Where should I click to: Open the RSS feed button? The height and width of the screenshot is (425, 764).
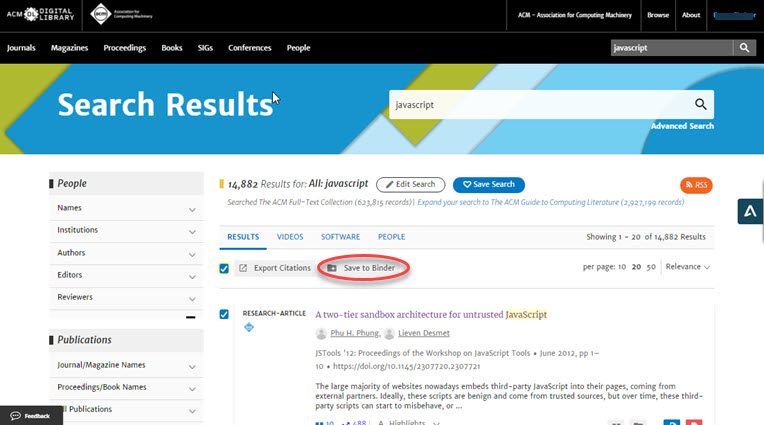tap(696, 185)
